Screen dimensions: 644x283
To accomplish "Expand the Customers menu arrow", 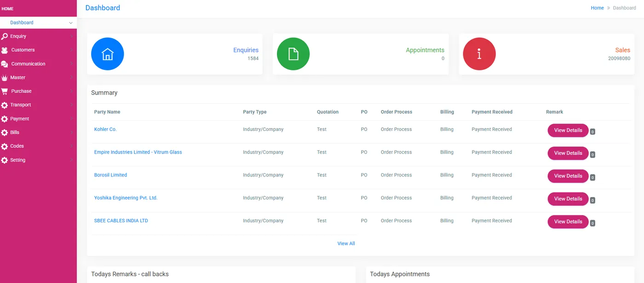I will point(72,50).
